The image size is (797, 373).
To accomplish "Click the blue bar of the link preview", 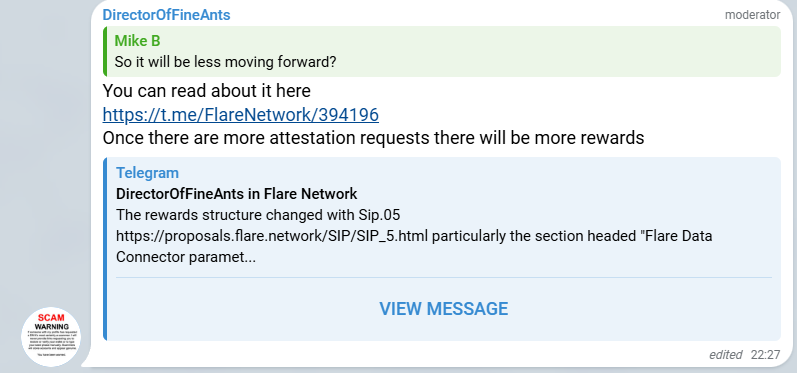I will pyautogui.click(x=105, y=248).
